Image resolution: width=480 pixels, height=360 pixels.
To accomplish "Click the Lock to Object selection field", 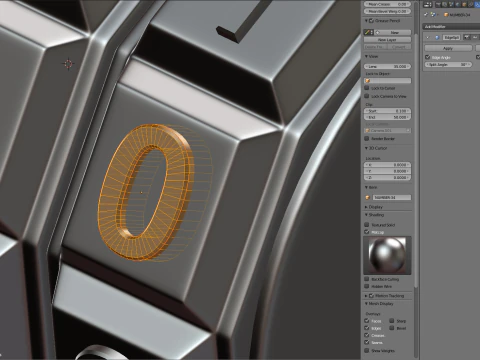I will tap(387, 81).
